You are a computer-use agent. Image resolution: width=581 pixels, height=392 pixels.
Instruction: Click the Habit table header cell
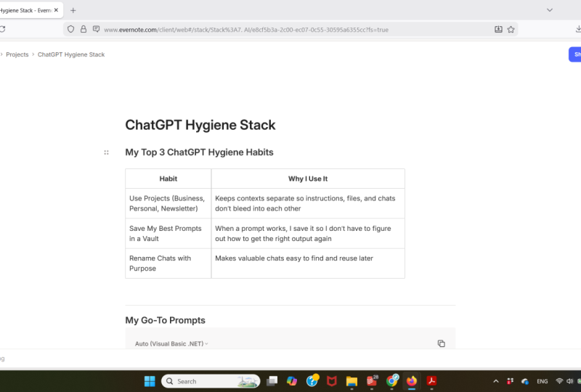pyautogui.click(x=168, y=179)
